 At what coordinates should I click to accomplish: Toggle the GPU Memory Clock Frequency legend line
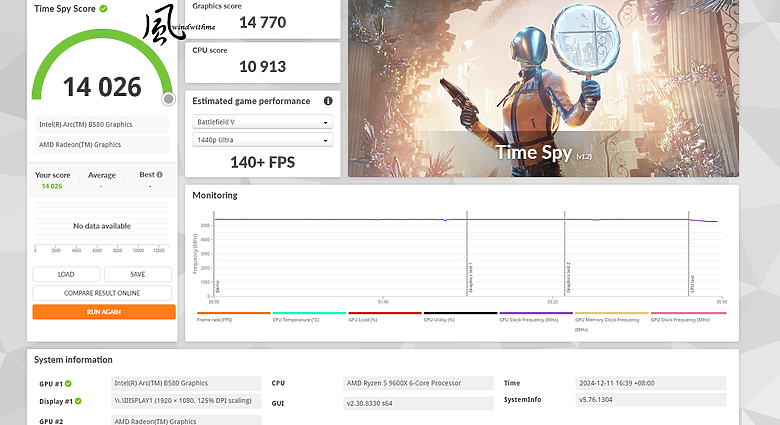click(x=612, y=313)
